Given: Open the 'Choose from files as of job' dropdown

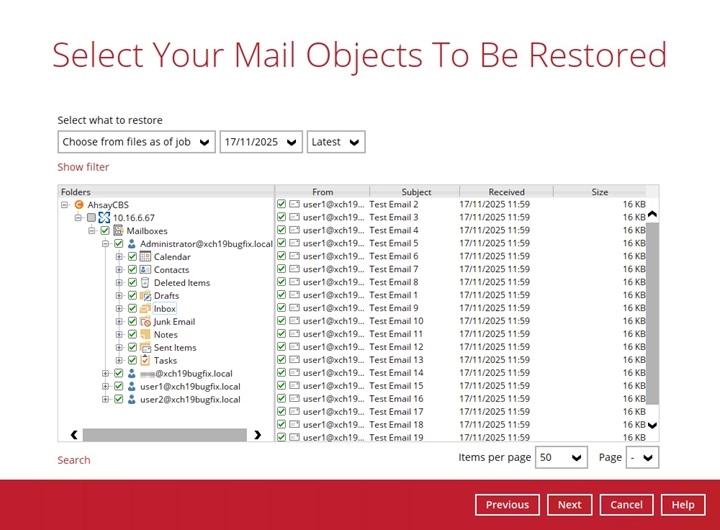Looking at the screenshot, I should pos(136,142).
